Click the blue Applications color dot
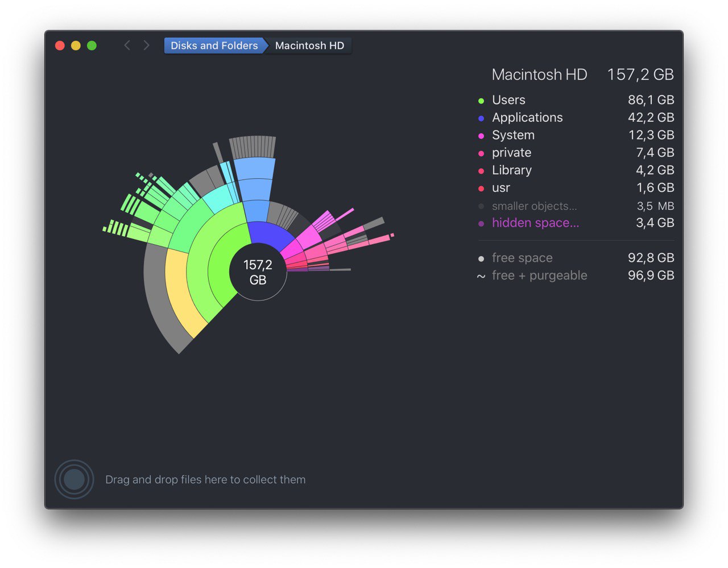 pos(481,118)
